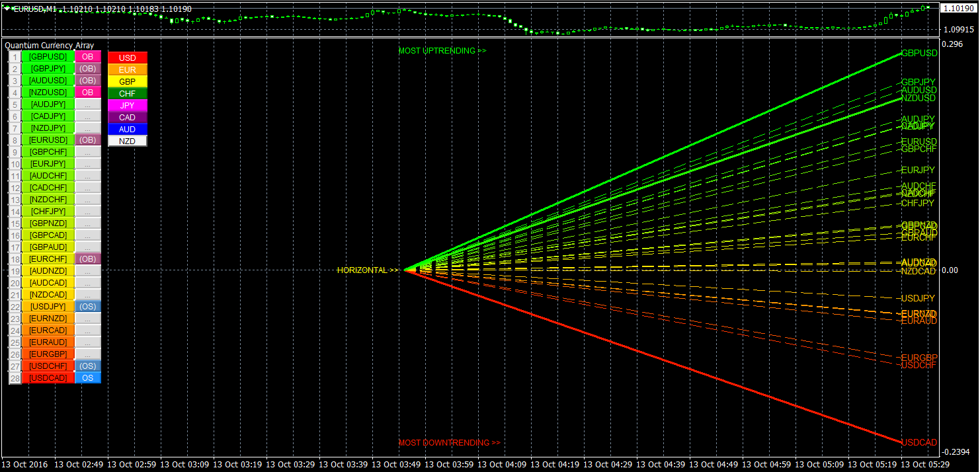Click the (OS) status beside USDJPY
The image size is (980, 472).
click(87, 307)
